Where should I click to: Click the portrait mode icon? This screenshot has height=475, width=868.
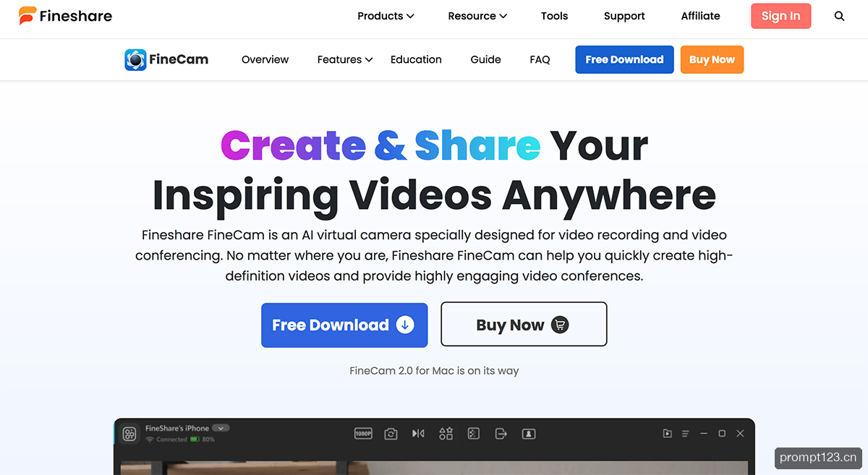pyautogui.click(x=529, y=434)
